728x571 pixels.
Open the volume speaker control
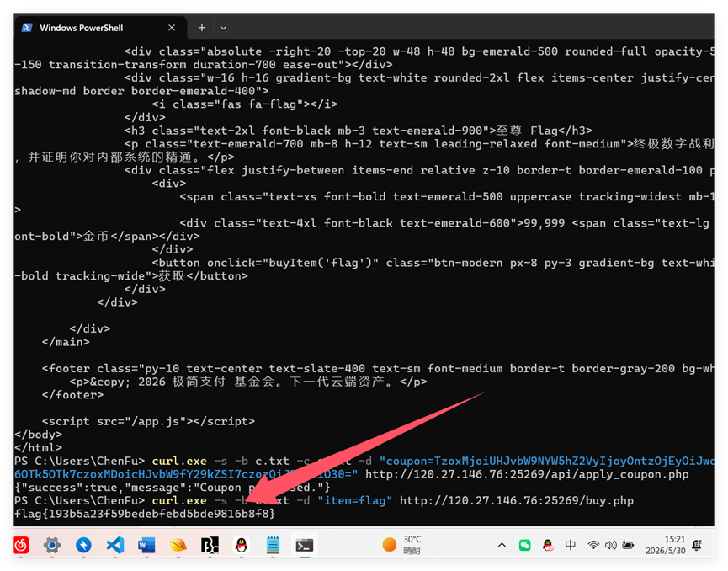click(610, 545)
